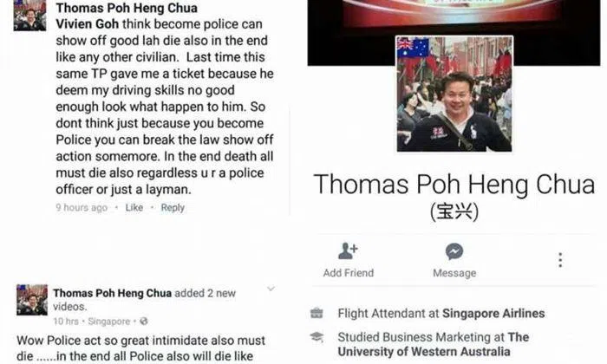Click the post author's avatar near 'added 2 new videos'

point(32,300)
